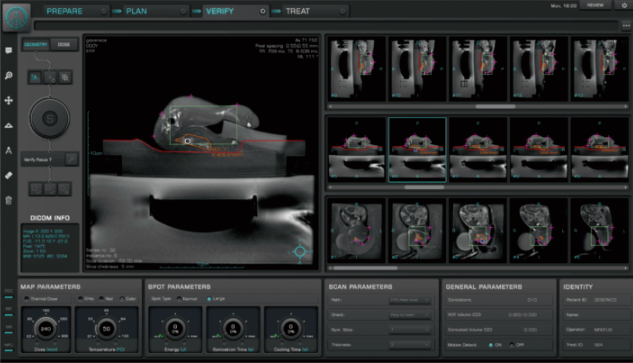633x363 pixels.
Task: Click the trash delete icon in sidebar
Action: coord(8,200)
